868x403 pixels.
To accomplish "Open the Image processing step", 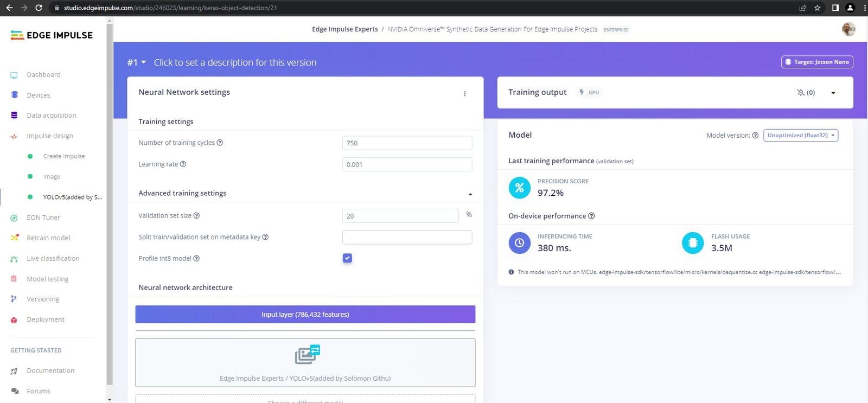I will point(52,177).
